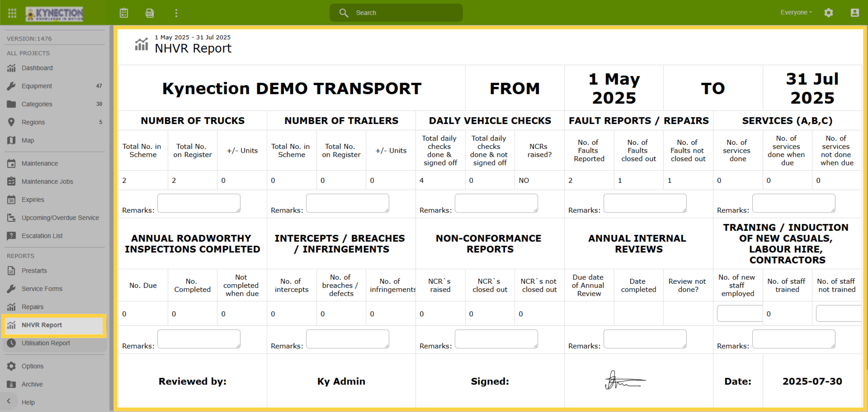This screenshot has height=412, width=868.
Task: Select the NHVR Report menu item
Action: (x=54, y=325)
